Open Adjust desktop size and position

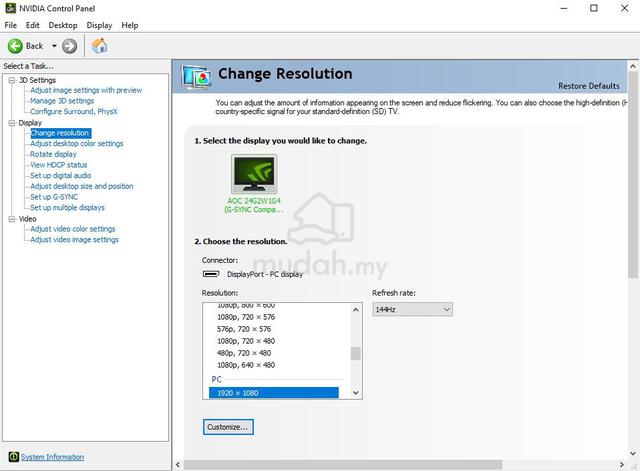pyautogui.click(x=82, y=186)
